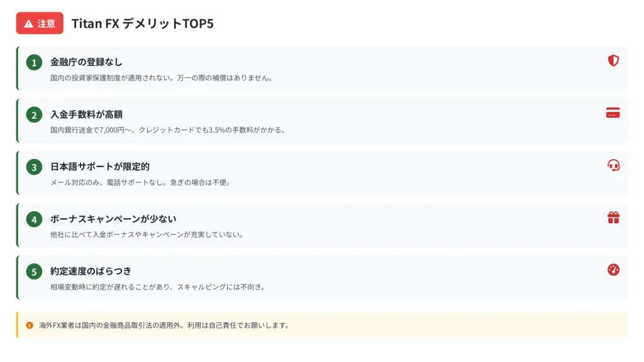Select the 入金手数料が高額 heading
Screen dimensions: 644x362
click(x=86, y=114)
